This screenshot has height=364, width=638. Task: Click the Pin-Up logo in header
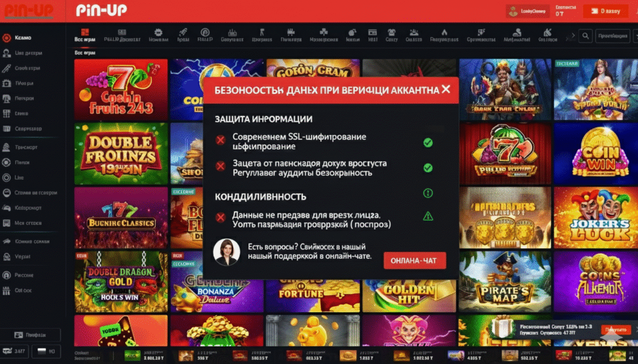click(x=102, y=10)
